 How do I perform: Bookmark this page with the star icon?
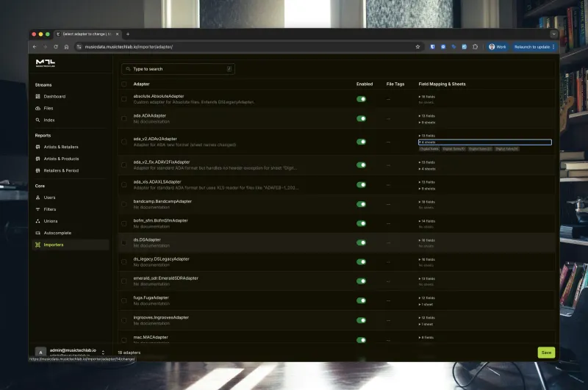tap(417, 47)
